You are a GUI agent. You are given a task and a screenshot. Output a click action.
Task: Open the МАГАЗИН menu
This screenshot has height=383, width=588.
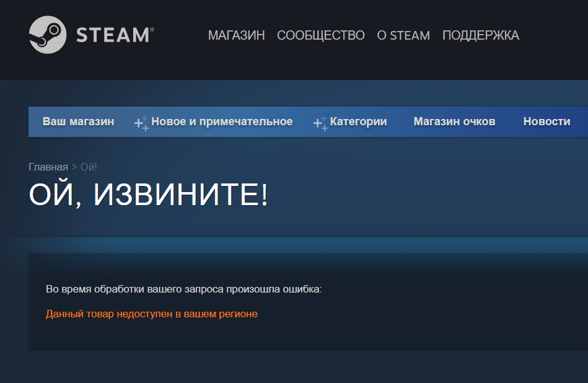[x=236, y=35]
